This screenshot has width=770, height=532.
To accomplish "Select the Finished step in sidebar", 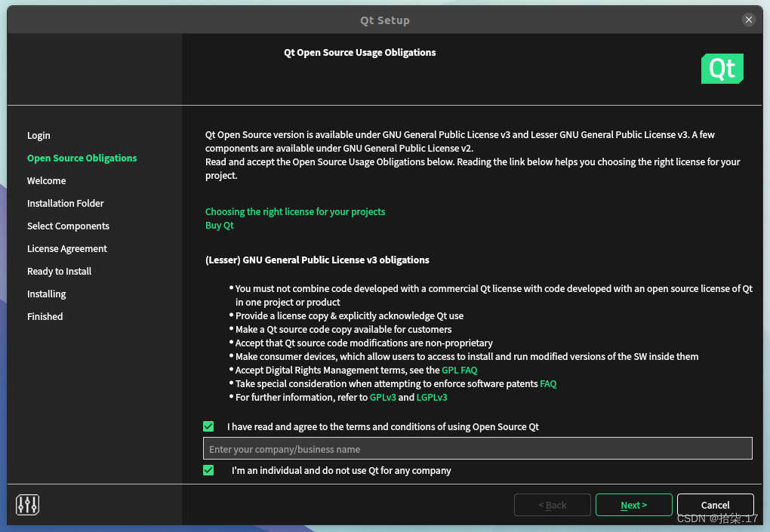I will [45, 316].
